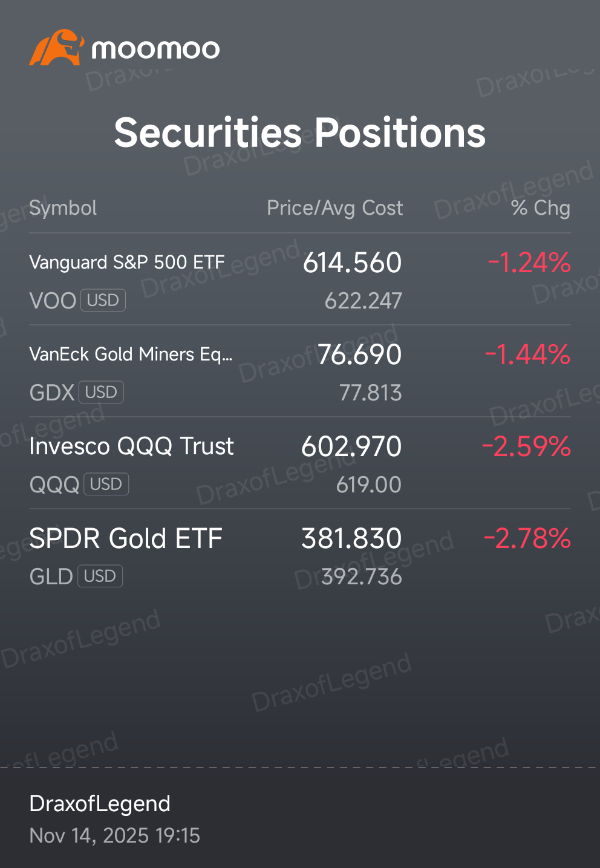Click the USD badge next to VOO
The width and height of the screenshot is (600, 868).
pyautogui.click(x=103, y=300)
